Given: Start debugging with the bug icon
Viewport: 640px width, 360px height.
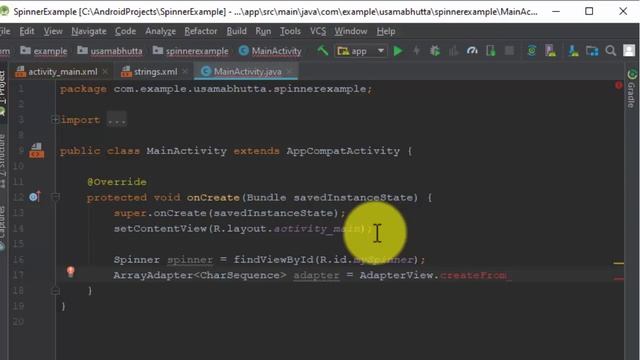Looking at the screenshot, I should 435,51.
